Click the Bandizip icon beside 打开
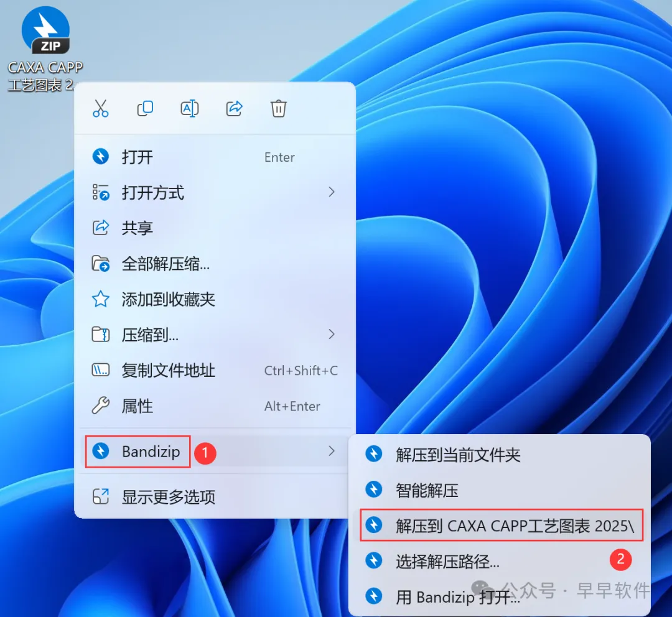This screenshot has height=617, width=672. coord(101,156)
